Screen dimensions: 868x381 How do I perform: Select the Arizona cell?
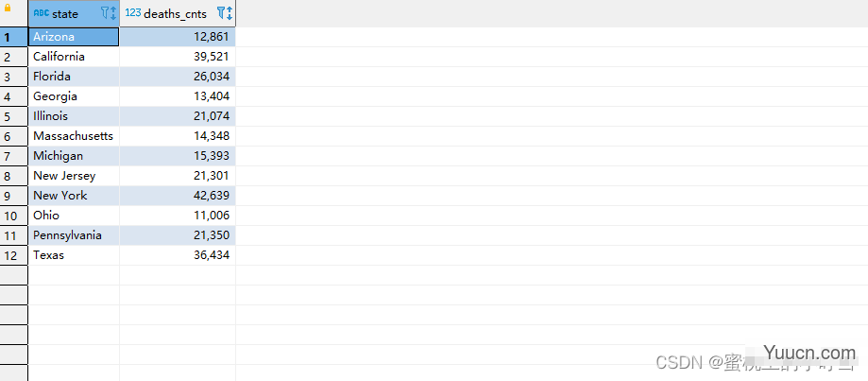[x=74, y=37]
